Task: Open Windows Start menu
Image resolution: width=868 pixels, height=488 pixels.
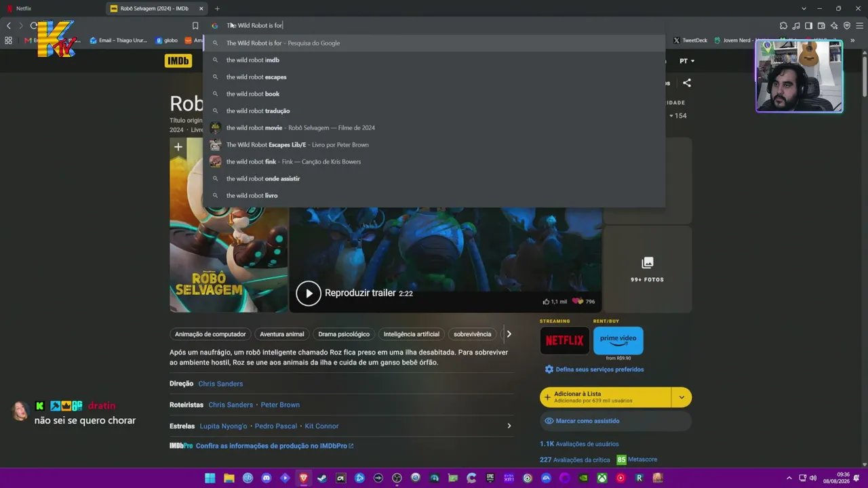Action: click(210, 478)
